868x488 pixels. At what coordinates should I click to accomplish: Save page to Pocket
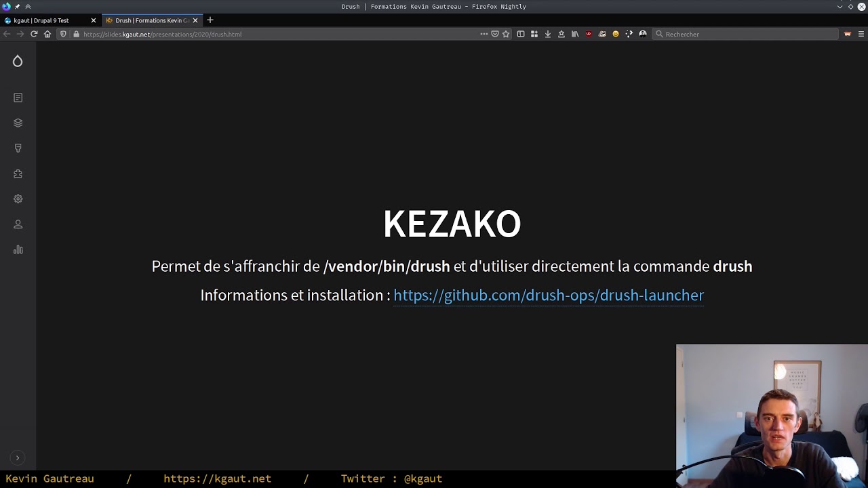495,34
